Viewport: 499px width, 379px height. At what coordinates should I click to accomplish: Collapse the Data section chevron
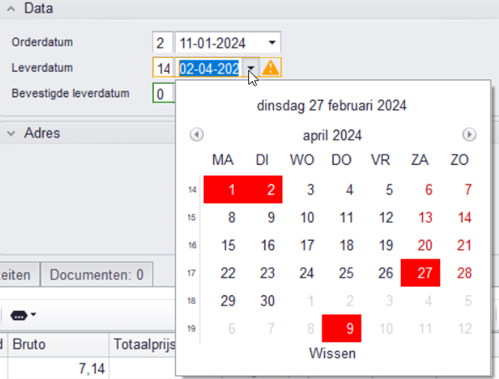pos(11,9)
